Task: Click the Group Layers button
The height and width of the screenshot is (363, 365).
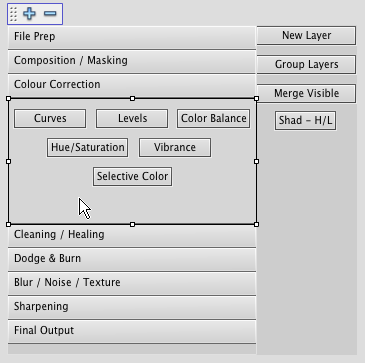Action: pyautogui.click(x=306, y=65)
